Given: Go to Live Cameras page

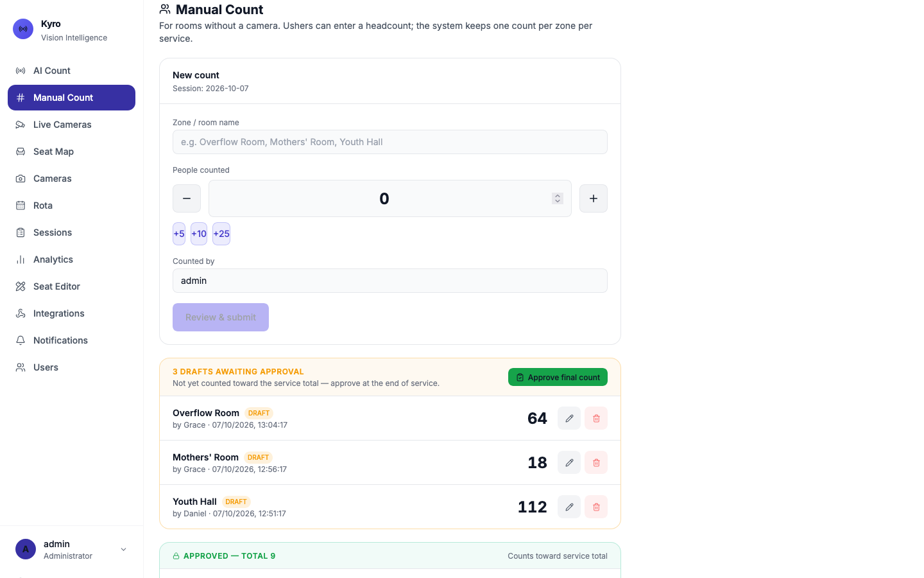Looking at the screenshot, I should [71, 125].
